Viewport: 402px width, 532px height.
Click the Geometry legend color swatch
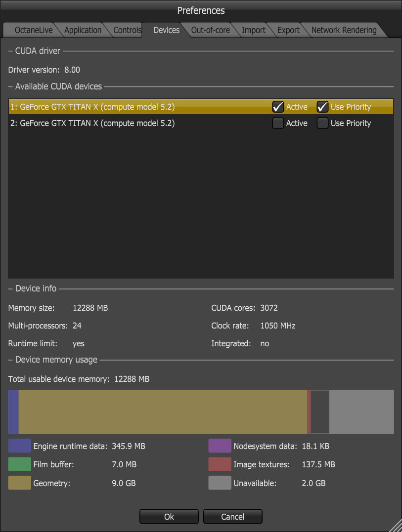point(19,483)
